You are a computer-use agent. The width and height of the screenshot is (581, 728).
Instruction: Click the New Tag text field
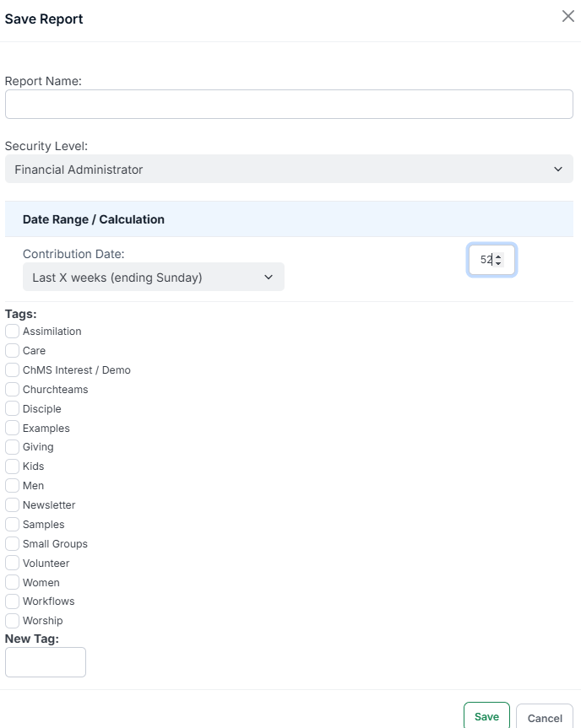click(x=46, y=662)
